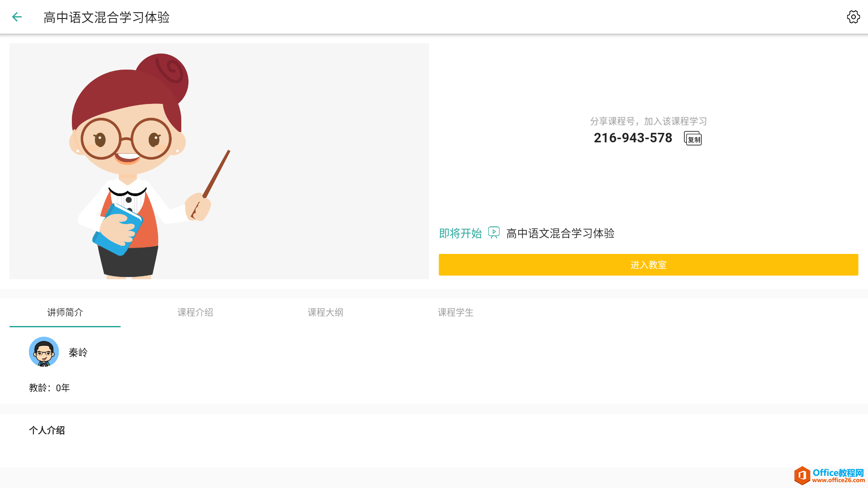868x488 pixels.
Task: Click the header title 高中语文混合学习体验
Action: click(107, 17)
